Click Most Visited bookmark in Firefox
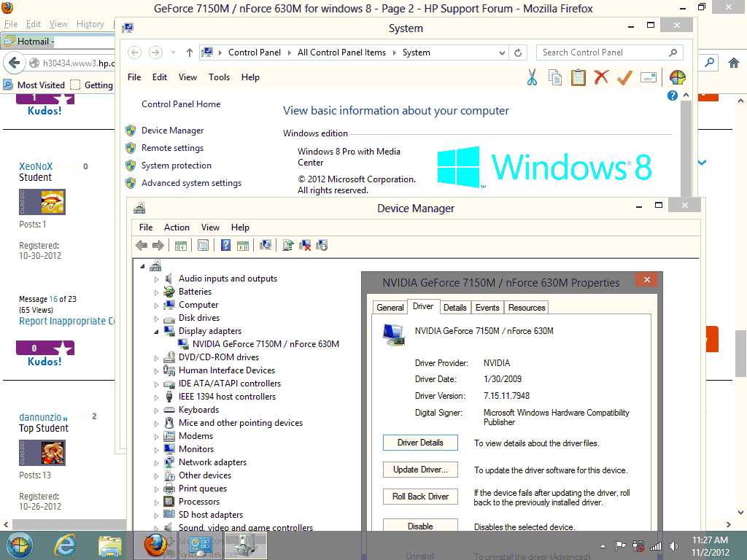The width and height of the screenshot is (747, 560). pos(34,85)
